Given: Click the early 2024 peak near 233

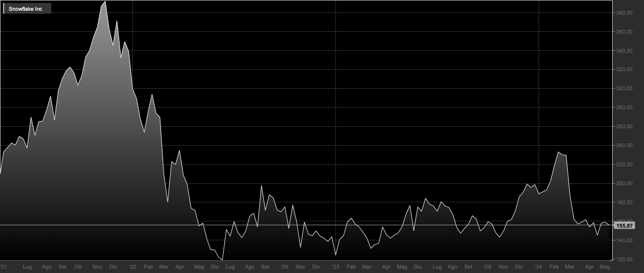Looking at the screenshot, I should click(x=558, y=152).
